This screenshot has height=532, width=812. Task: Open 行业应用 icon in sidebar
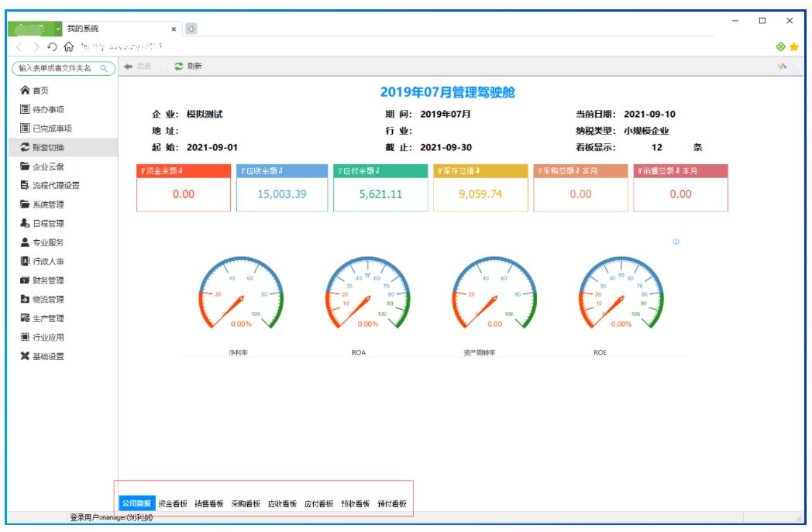pos(24,337)
